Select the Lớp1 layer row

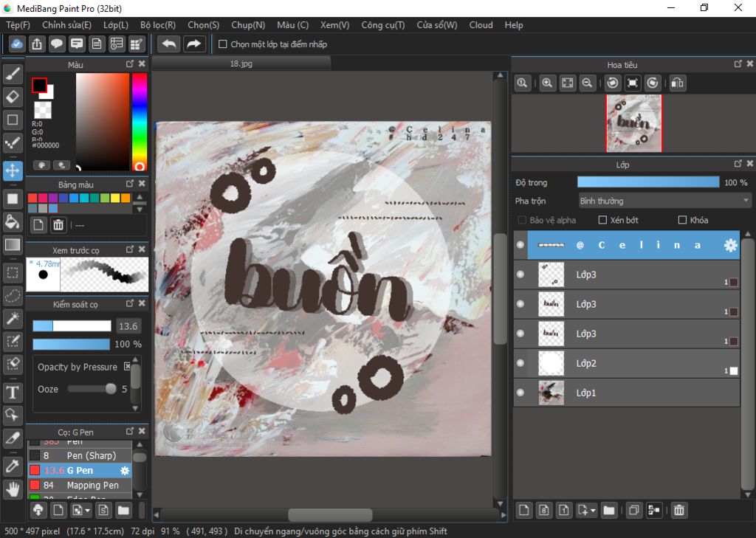[x=627, y=393]
